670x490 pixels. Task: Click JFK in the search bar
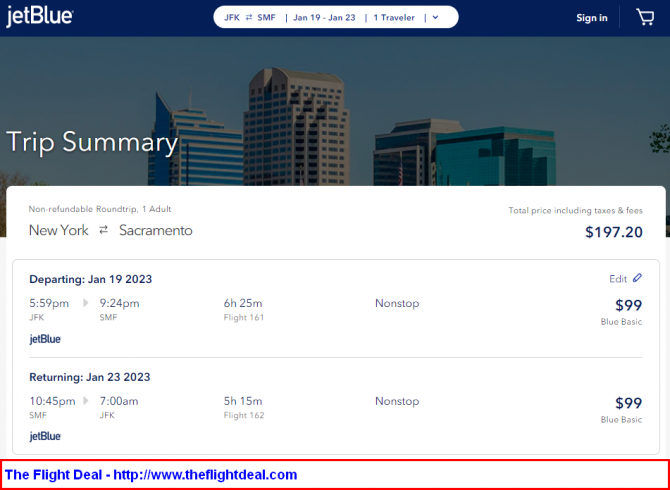(232, 18)
